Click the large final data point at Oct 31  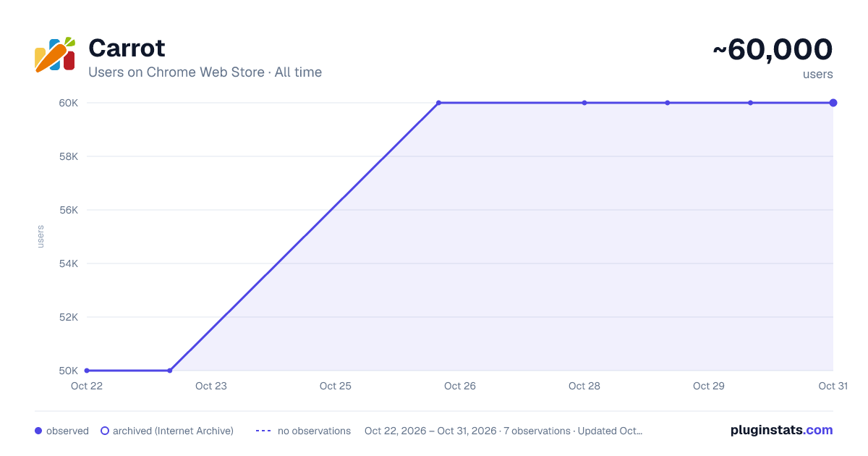(833, 103)
